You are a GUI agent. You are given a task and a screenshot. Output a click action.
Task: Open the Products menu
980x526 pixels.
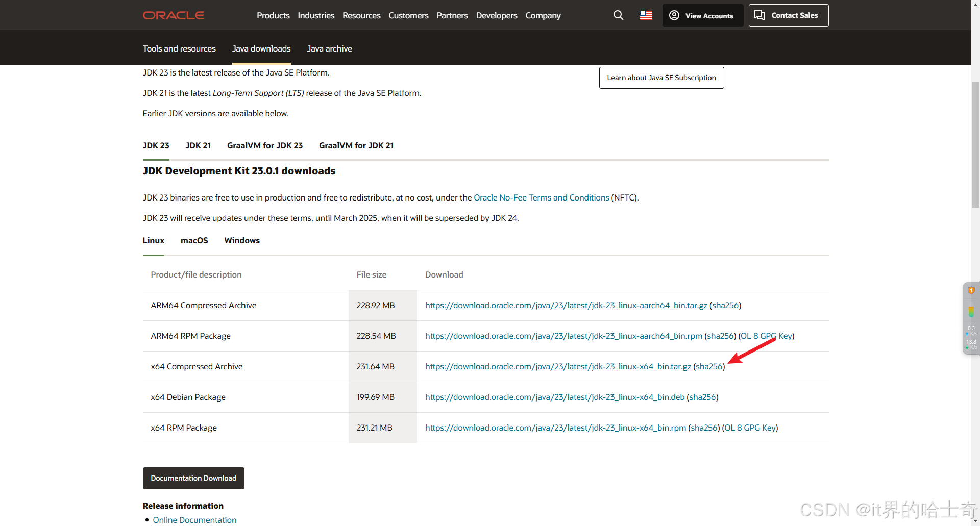point(273,15)
